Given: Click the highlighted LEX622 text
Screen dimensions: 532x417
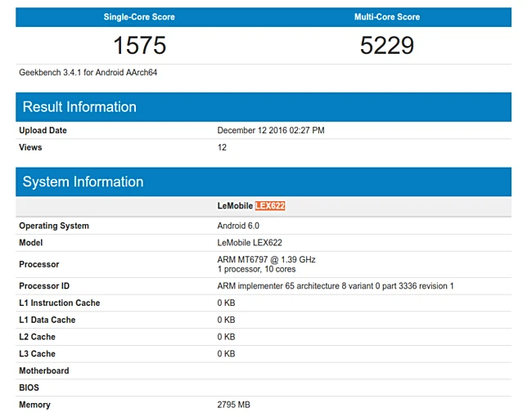Looking at the screenshot, I should pyautogui.click(x=270, y=206).
